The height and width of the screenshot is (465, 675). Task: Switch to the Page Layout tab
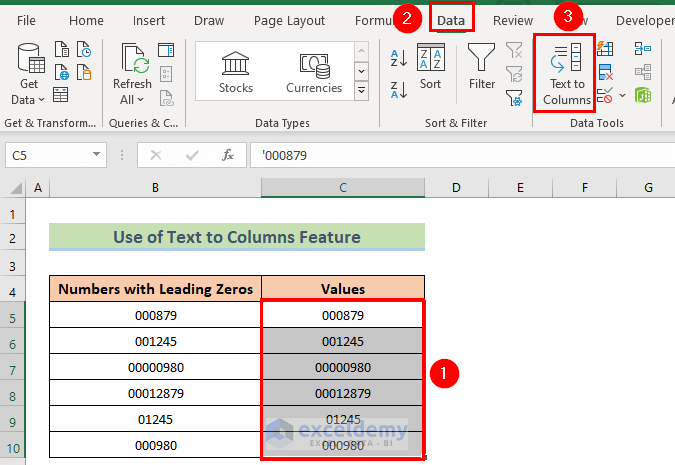click(x=289, y=20)
